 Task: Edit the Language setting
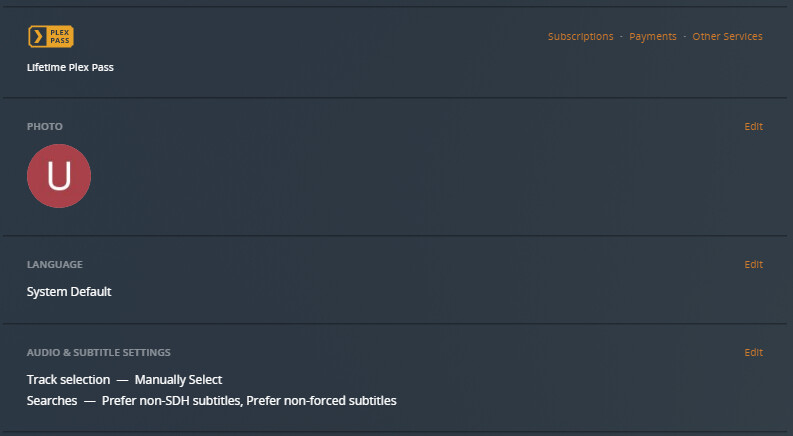(753, 265)
